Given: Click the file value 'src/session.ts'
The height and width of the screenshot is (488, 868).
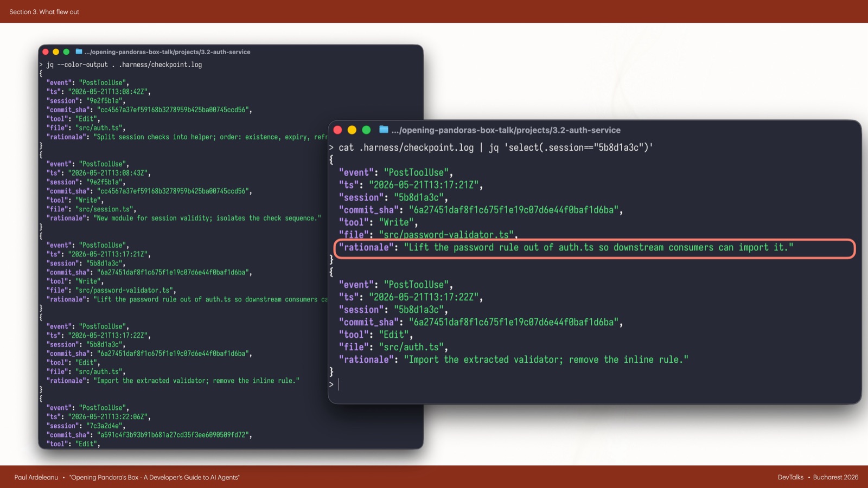Looking at the screenshot, I should (x=106, y=209).
